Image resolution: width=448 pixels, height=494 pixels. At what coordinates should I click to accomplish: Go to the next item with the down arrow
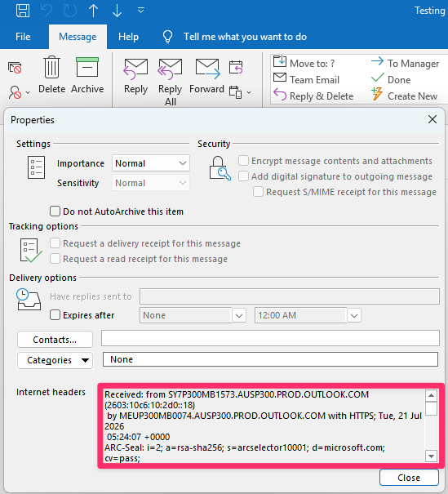tap(118, 11)
